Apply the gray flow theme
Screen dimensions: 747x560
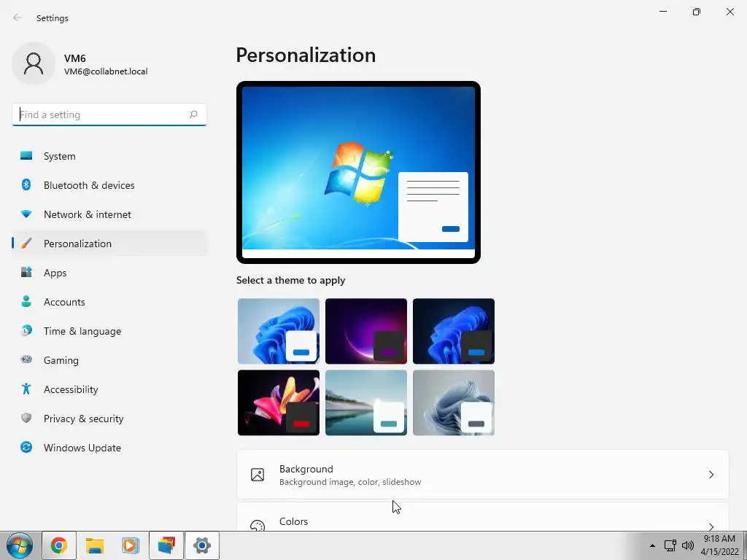click(x=454, y=402)
